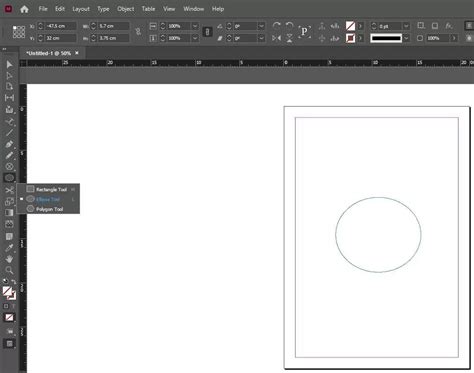Select the Pencil tool
Viewport: 474px width, 373px height.
(x=9, y=155)
